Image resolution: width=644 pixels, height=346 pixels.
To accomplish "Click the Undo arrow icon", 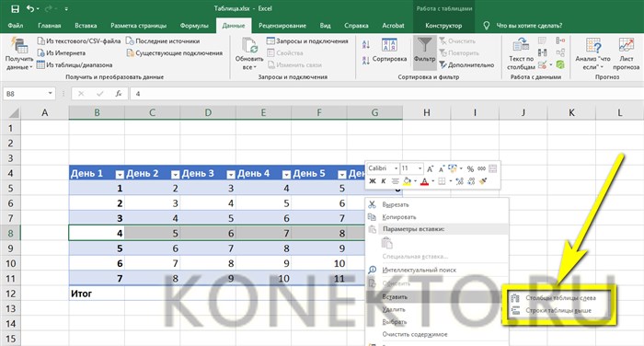I will (30, 8).
